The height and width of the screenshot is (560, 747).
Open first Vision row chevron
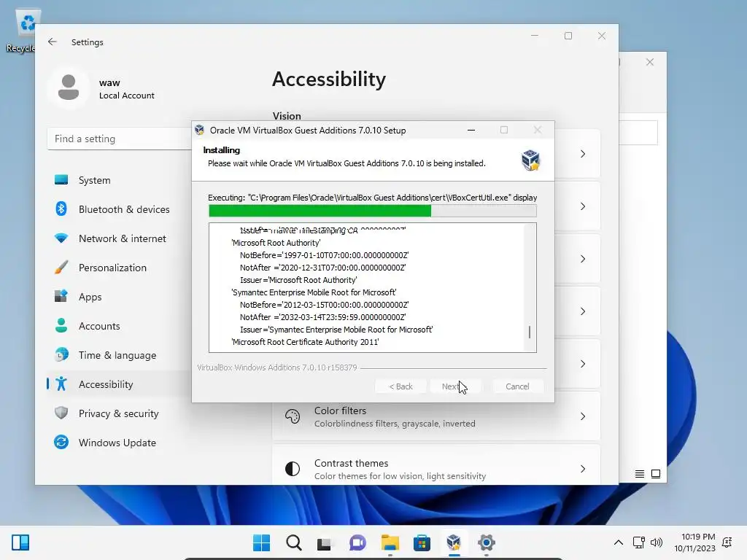(x=583, y=154)
